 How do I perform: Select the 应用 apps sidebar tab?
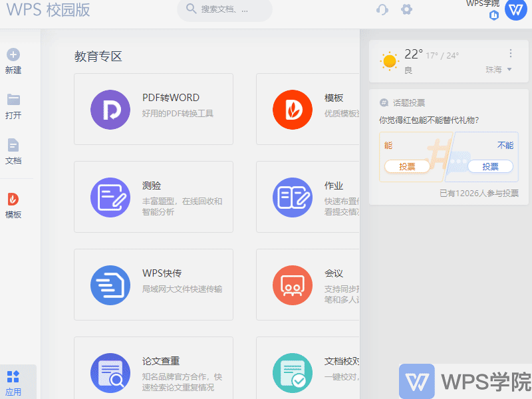pos(13,384)
